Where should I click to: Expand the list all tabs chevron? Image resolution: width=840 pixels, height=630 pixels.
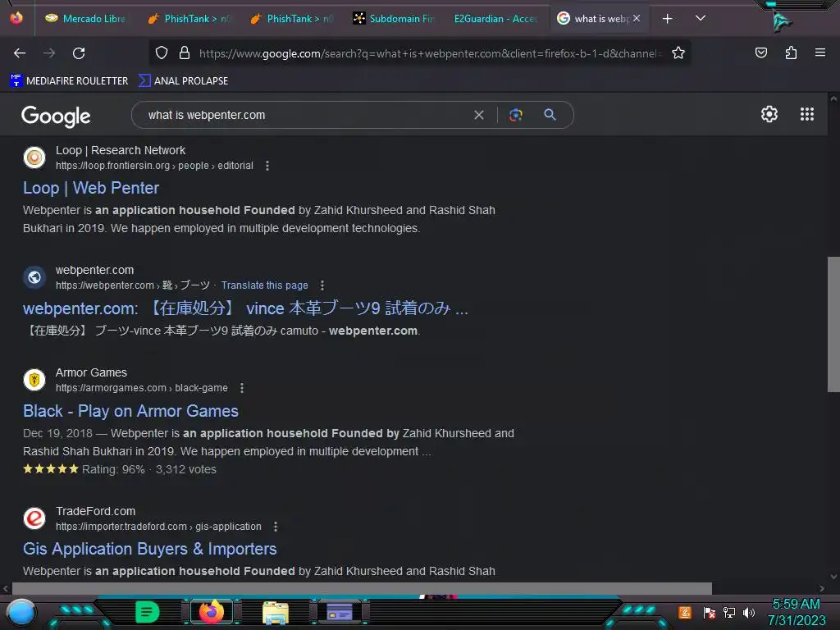(701, 18)
